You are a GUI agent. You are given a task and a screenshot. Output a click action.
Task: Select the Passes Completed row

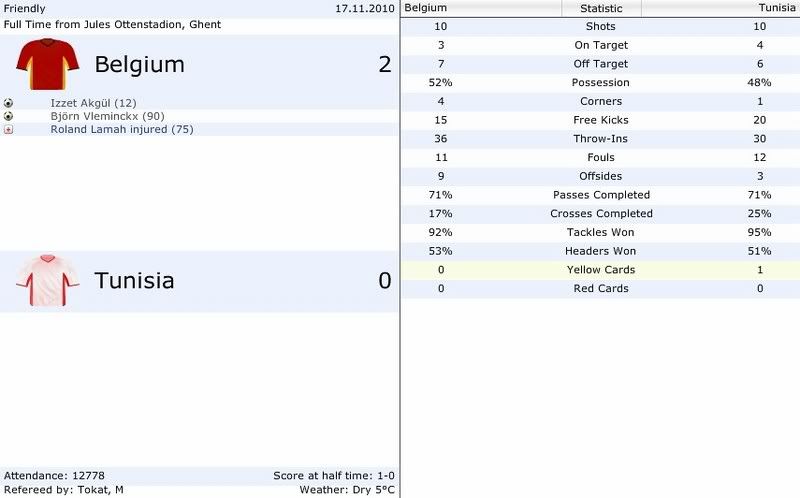point(601,195)
